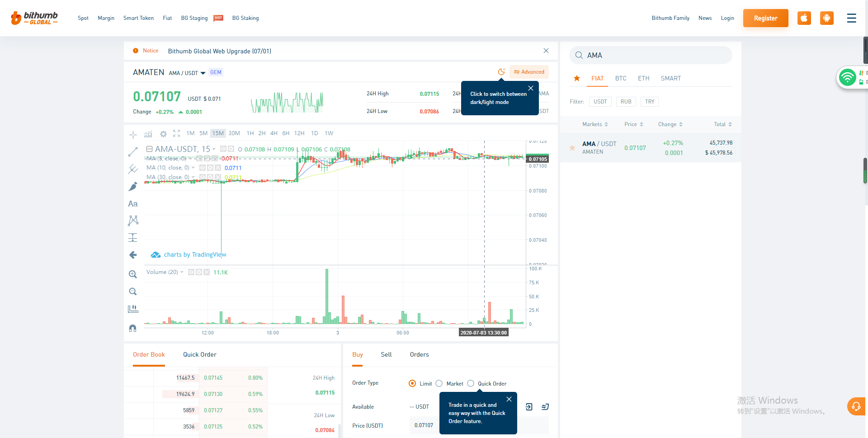Go to Bithumb Global home logo

[34, 18]
